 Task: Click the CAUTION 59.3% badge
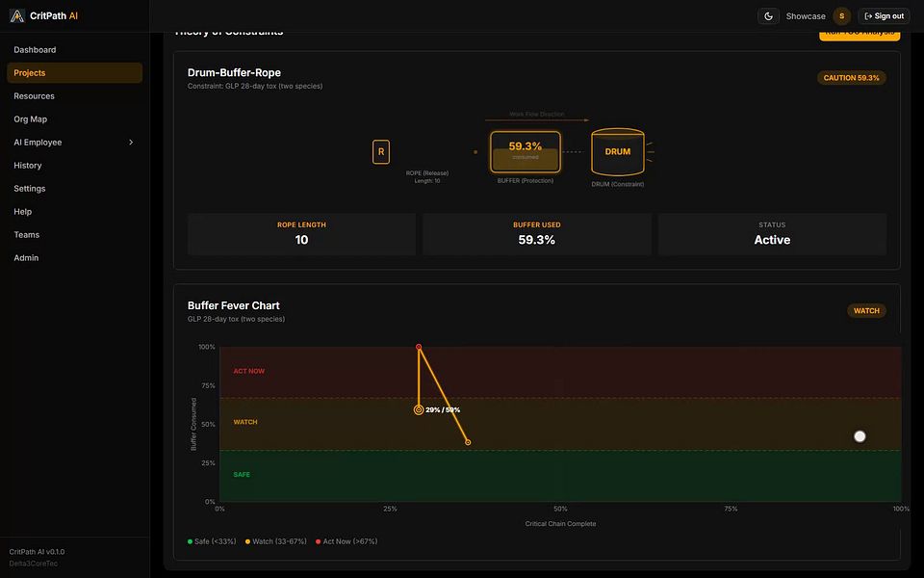pos(851,78)
